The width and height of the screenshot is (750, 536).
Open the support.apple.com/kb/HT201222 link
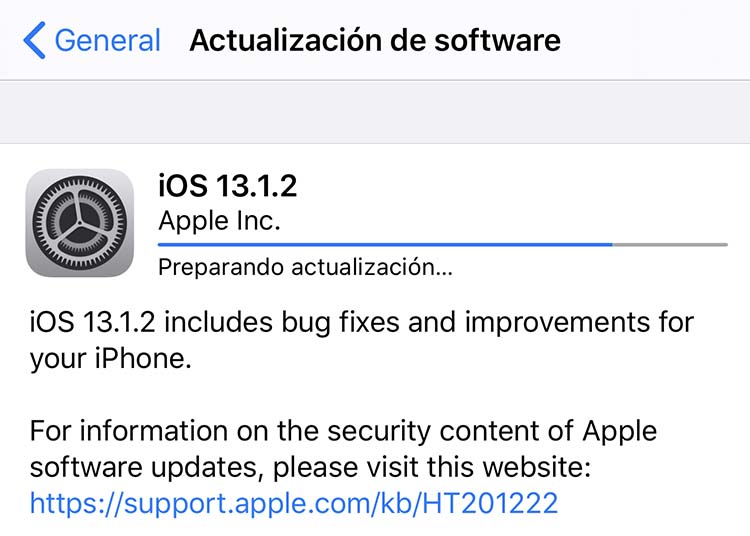click(x=294, y=503)
